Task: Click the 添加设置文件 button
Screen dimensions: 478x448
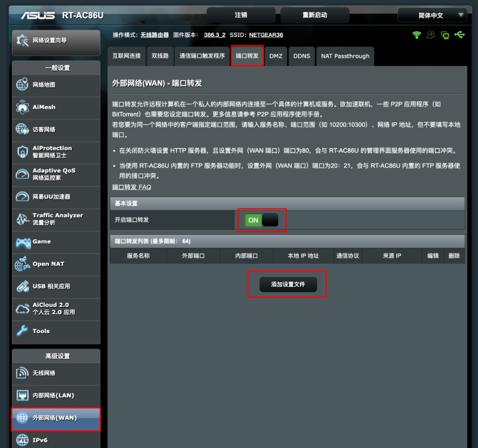Action: 288,284
